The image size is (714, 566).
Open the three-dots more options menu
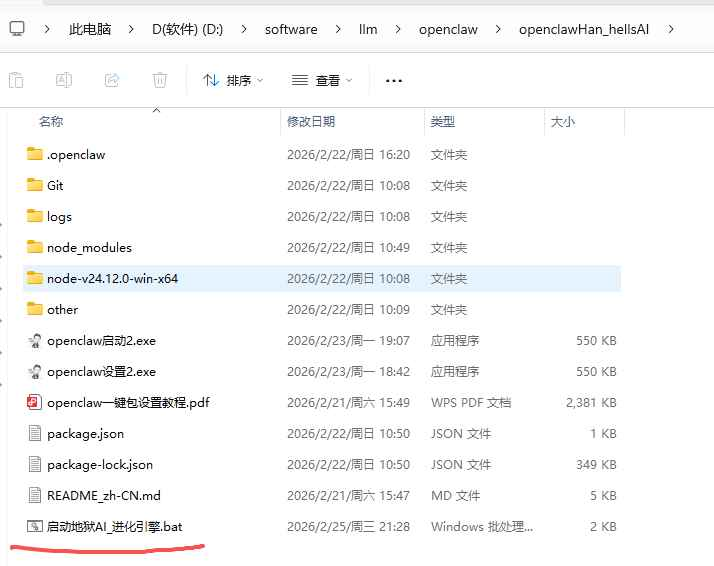393,81
